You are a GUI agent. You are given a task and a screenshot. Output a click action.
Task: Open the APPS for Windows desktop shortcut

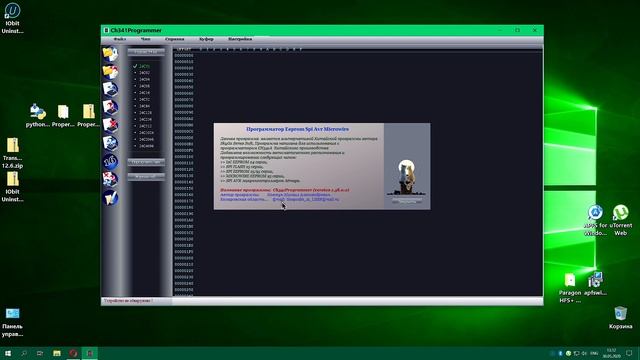tap(595, 220)
